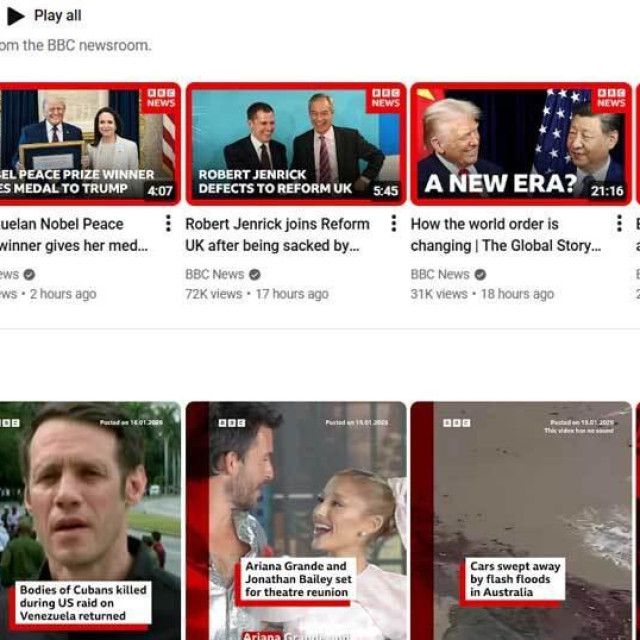Click the 5:45 duration badge

coord(385,191)
